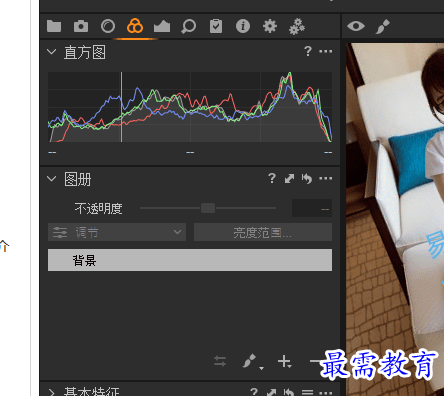444x396 pixels.
Task: Collapse the 直方图 histogram panel
Action: (52, 52)
